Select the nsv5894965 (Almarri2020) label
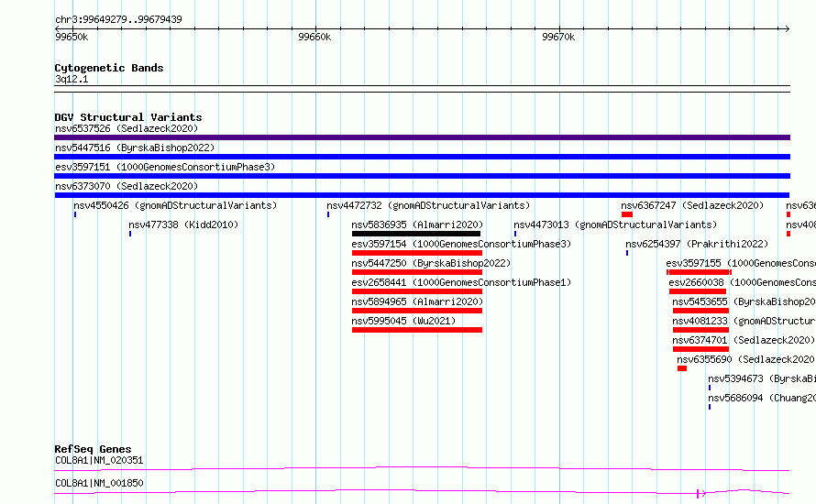Image resolution: width=816 pixels, height=504 pixels. click(x=417, y=301)
